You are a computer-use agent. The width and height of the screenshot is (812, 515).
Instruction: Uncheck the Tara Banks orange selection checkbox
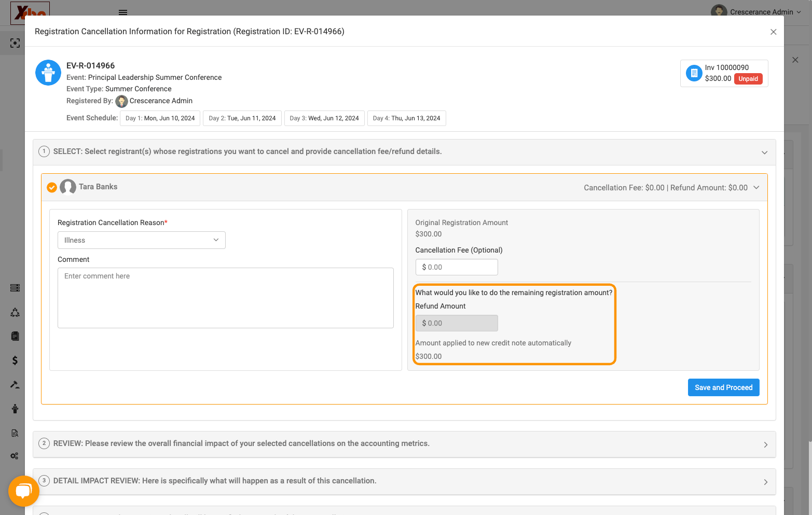pos(52,187)
